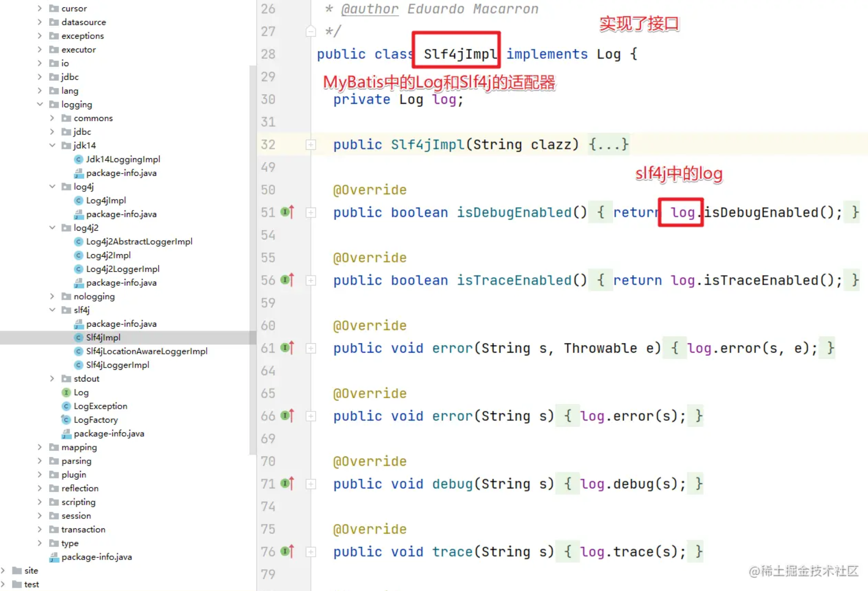The height and width of the screenshot is (591, 868).
Task: Toggle fold marker on isTraceEnabled line 56
Action: click(x=311, y=280)
